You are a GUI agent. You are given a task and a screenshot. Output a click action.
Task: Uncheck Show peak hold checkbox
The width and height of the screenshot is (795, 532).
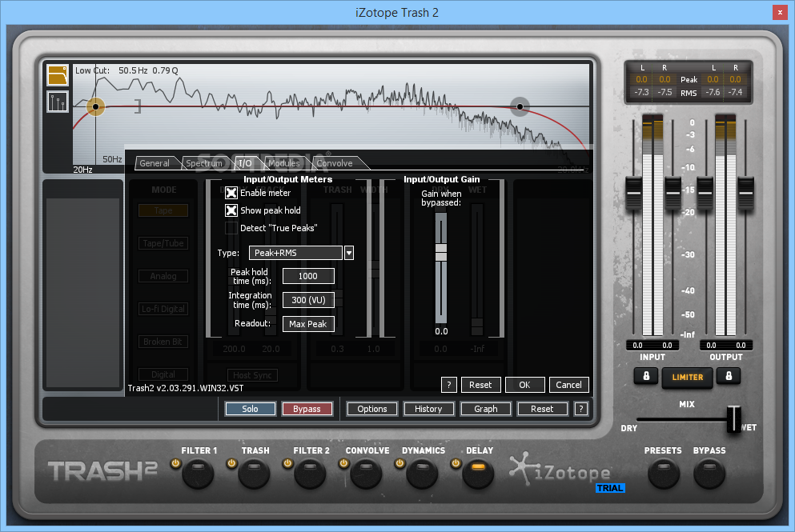tap(231, 210)
